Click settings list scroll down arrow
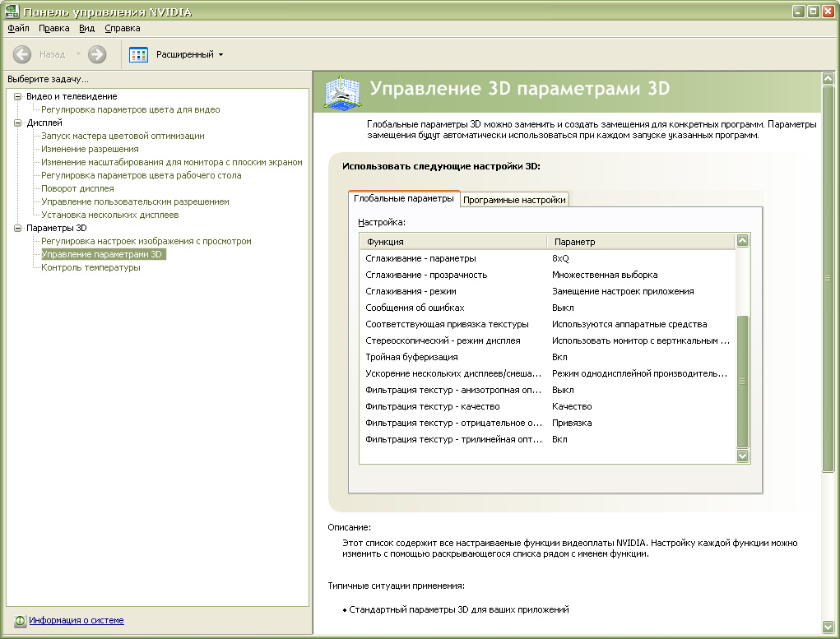840x639 pixels. tap(742, 456)
